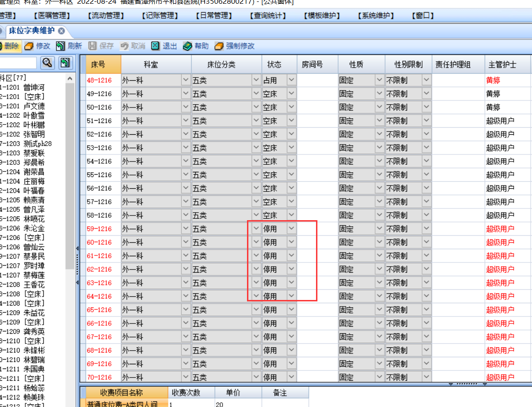Select patient 叶傲雪 in bed list

point(23,115)
